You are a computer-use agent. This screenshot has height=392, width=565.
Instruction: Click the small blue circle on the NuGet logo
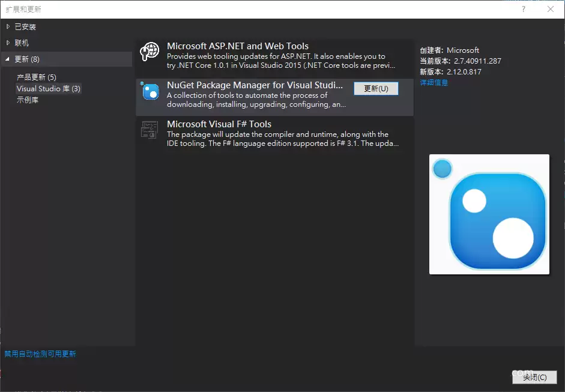[x=442, y=169]
